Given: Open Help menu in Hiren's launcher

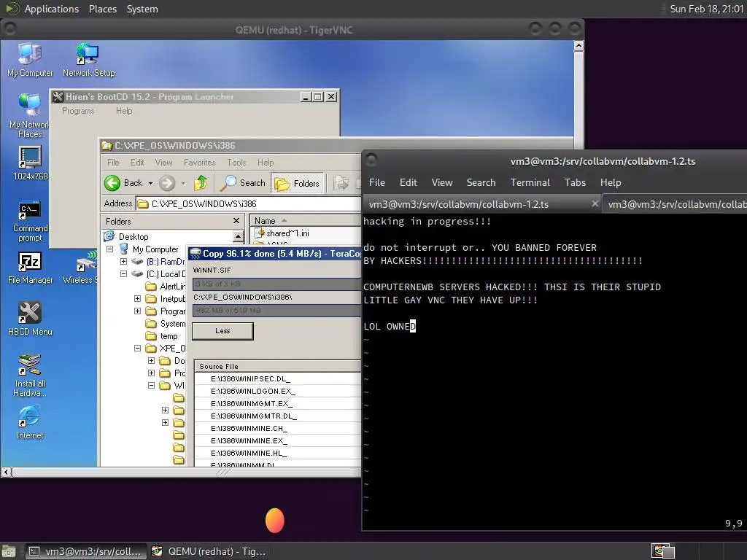Looking at the screenshot, I should pos(124,111).
